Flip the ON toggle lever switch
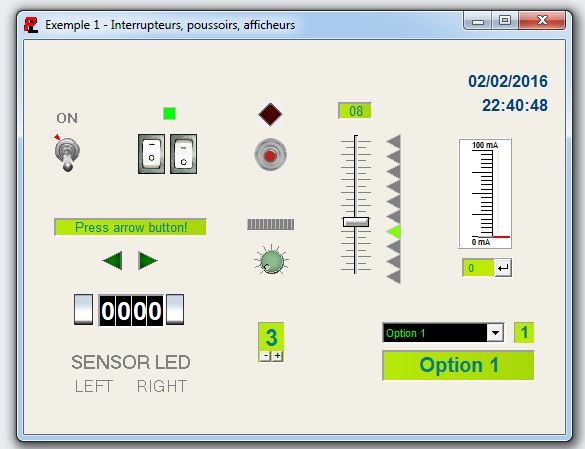 click(67, 153)
